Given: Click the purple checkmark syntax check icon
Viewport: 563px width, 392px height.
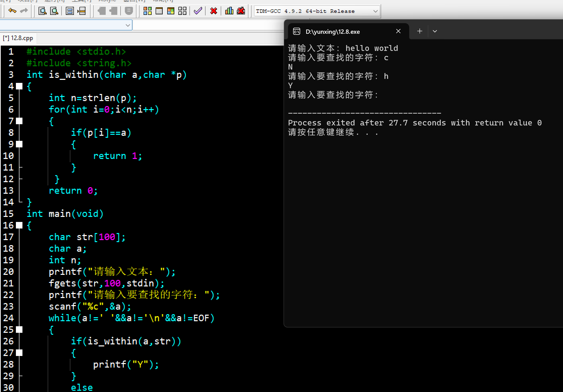Looking at the screenshot, I should [198, 11].
